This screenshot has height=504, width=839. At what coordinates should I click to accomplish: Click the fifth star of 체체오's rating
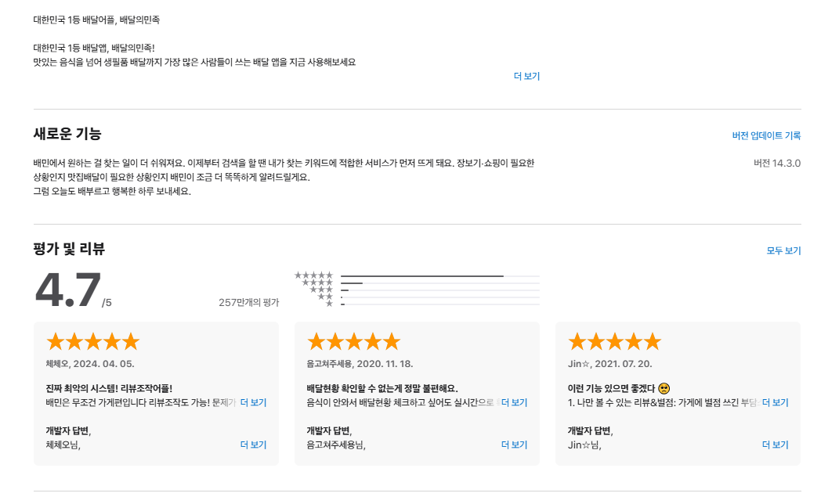coord(131,340)
